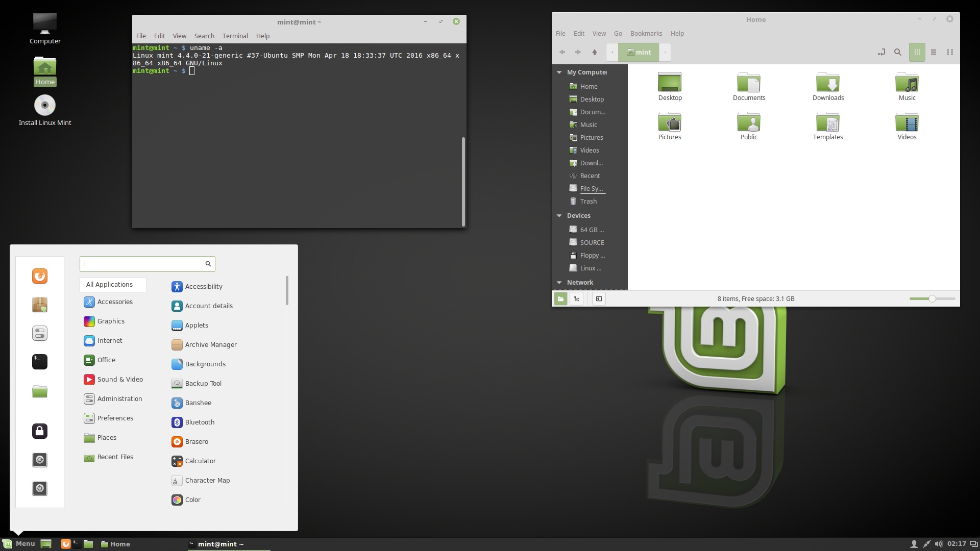
Task: Click the terminal window scrollbar
Action: (x=463, y=181)
